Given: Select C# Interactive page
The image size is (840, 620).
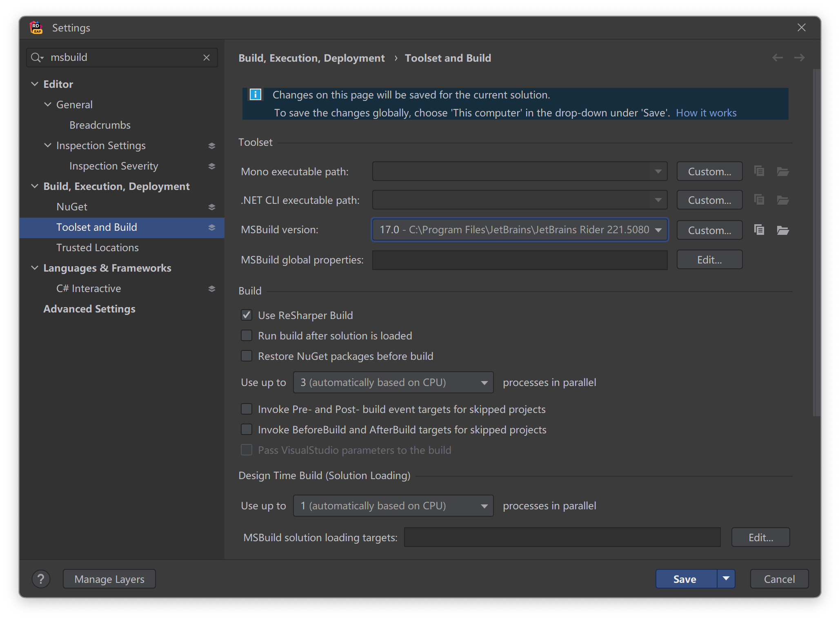Looking at the screenshot, I should [x=89, y=288].
